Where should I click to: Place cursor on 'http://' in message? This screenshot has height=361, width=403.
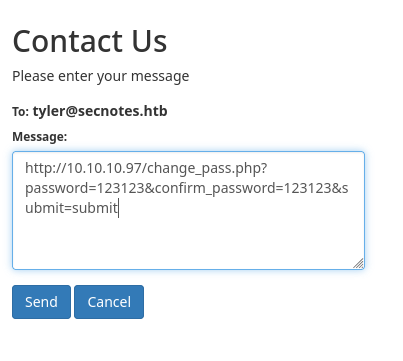pos(46,168)
